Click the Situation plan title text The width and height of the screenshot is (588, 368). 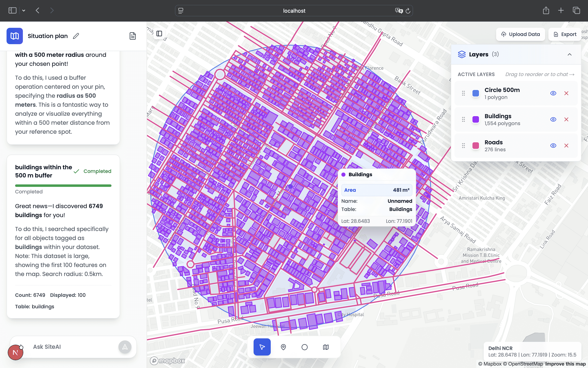click(x=48, y=36)
